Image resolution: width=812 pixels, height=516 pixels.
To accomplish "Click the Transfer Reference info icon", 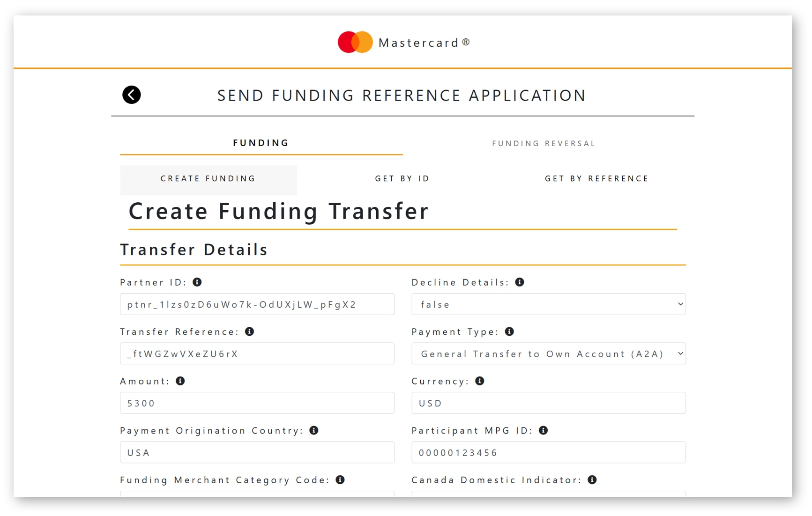I will click(250, 332).
